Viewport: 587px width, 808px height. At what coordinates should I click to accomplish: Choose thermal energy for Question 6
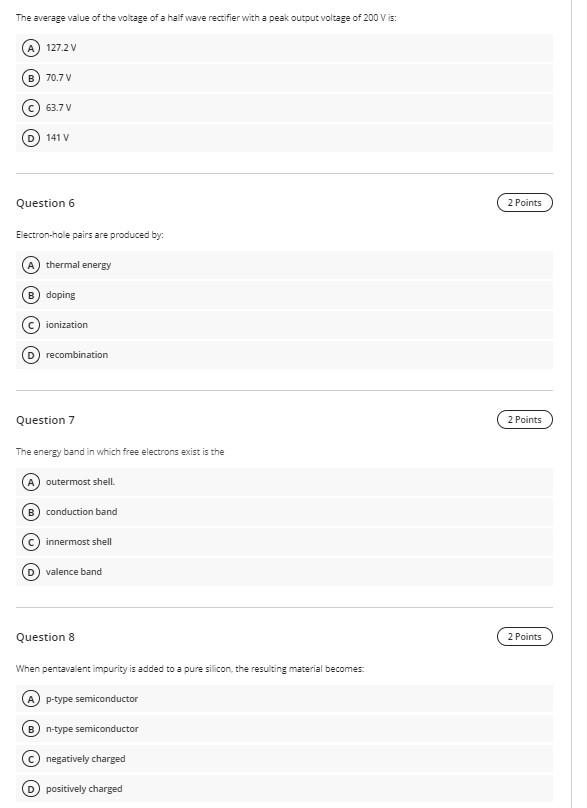pyautogui.click(x=284, y=265)
